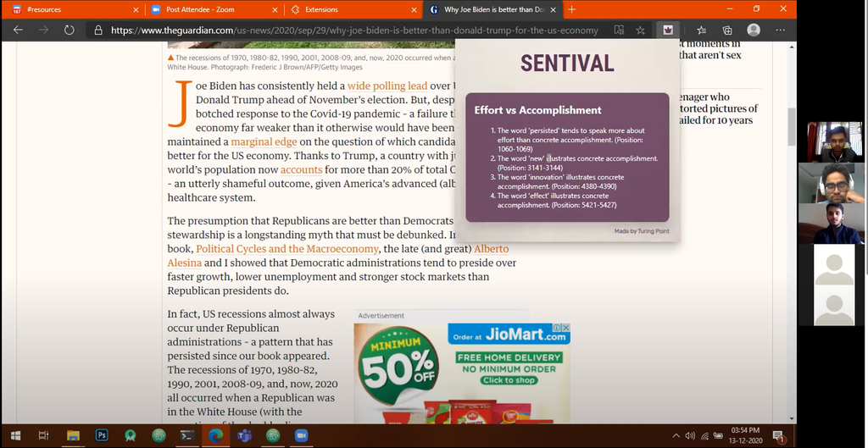Open the browser profile avatar

754,30
